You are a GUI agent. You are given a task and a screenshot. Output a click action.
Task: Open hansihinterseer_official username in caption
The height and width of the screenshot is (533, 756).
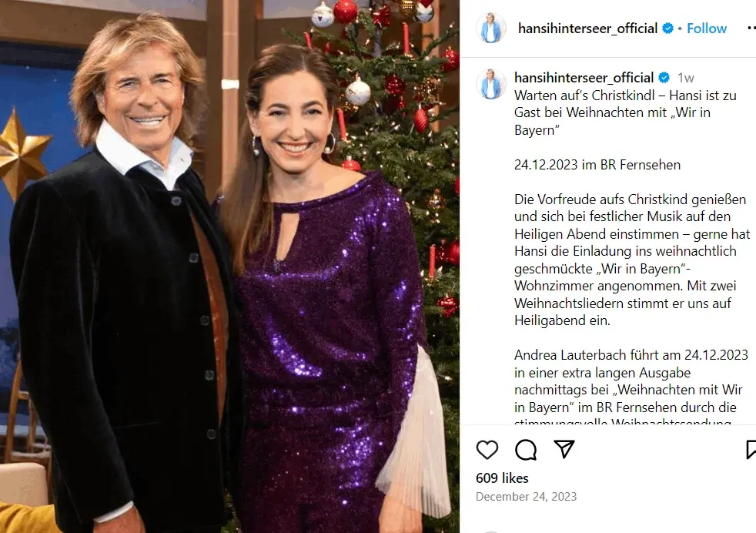tap(584, 78)
